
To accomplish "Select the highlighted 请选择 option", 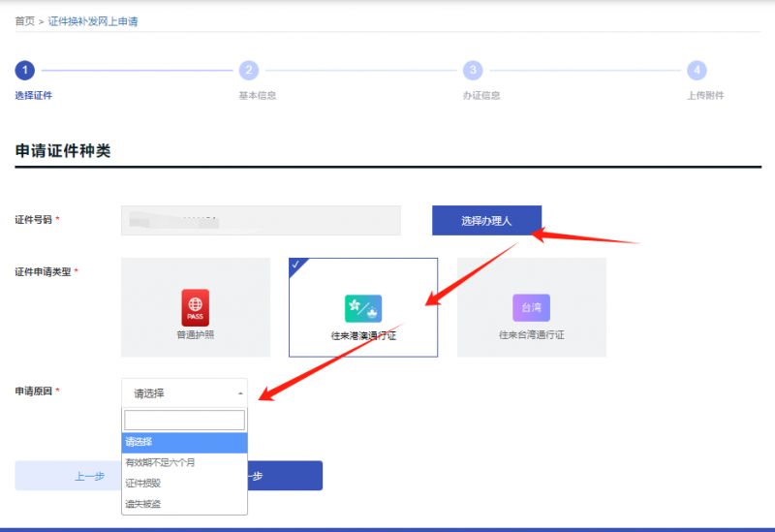I will click(x=184, y=442).
